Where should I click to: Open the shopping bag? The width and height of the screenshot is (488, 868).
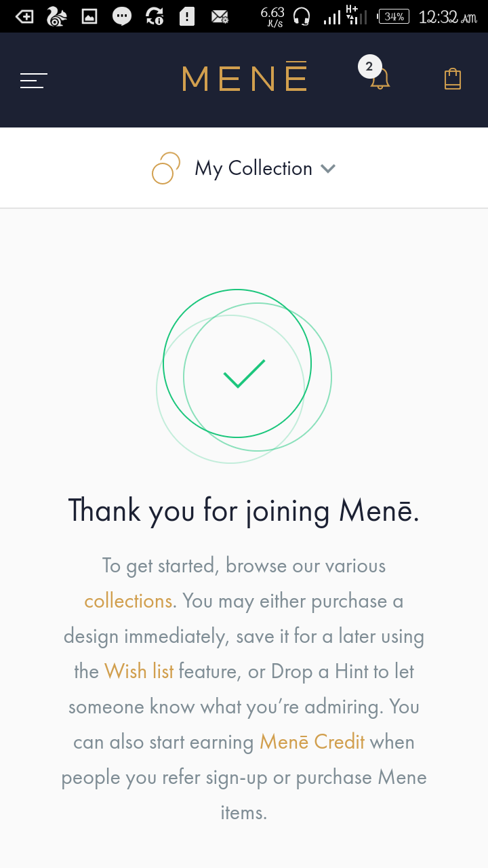point(453,79)
